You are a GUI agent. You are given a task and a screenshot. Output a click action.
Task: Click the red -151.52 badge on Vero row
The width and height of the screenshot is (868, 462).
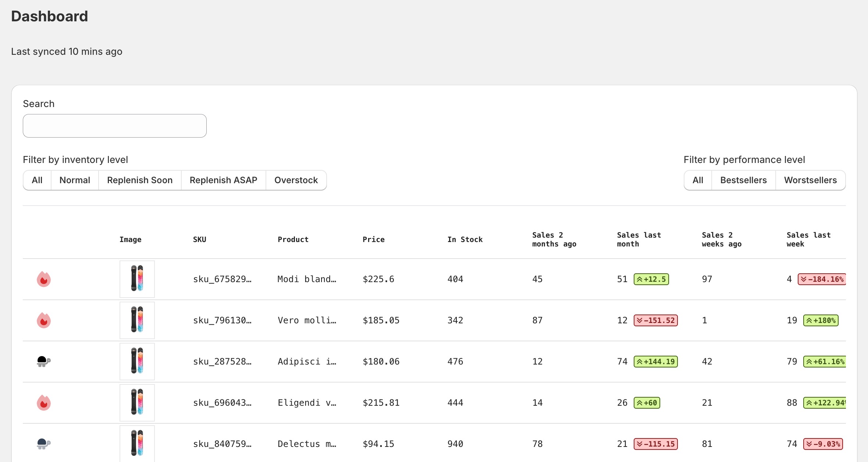click(x=655, y=320)
